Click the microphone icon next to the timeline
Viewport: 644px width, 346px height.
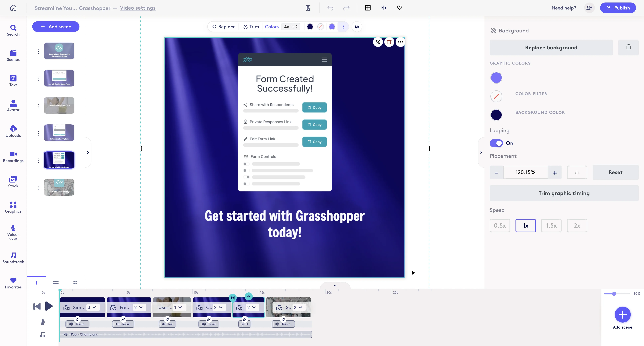click(x=43, y=322)
